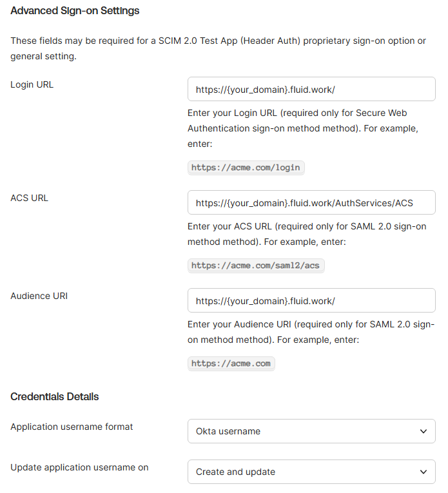This screenshot has height=493, width=448.
Task: Click the Application username format label
Action: point(72,427)
